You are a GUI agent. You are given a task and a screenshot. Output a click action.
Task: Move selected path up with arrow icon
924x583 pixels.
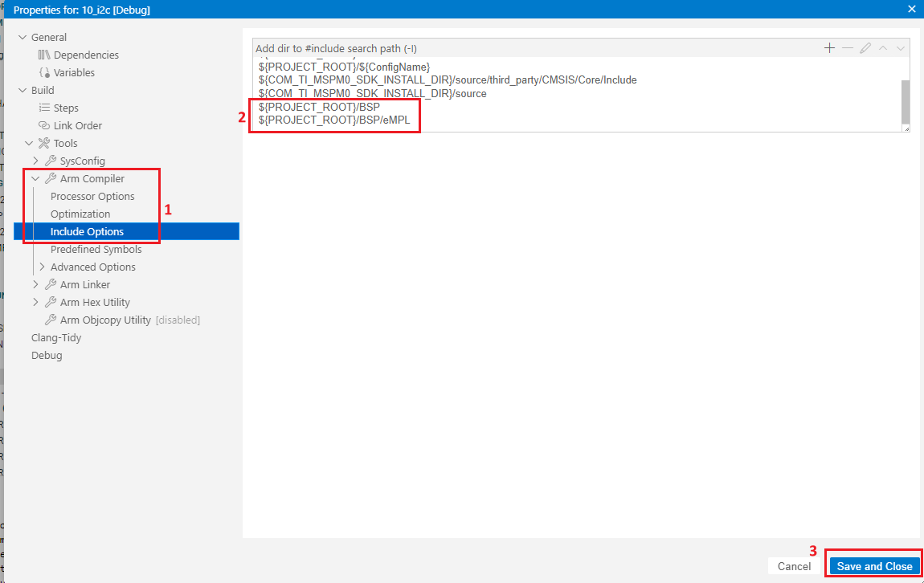(x=883, y=48)
